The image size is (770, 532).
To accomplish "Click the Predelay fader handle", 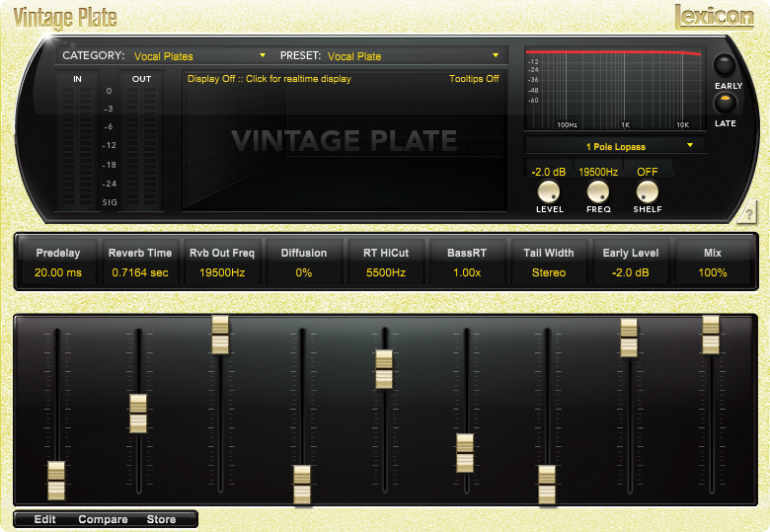I will (x=56, y=481).
